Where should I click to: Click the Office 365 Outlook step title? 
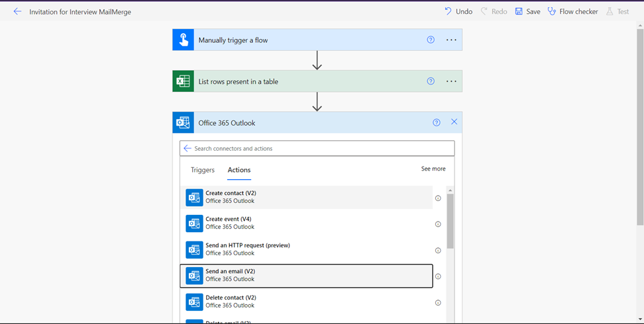227,123
